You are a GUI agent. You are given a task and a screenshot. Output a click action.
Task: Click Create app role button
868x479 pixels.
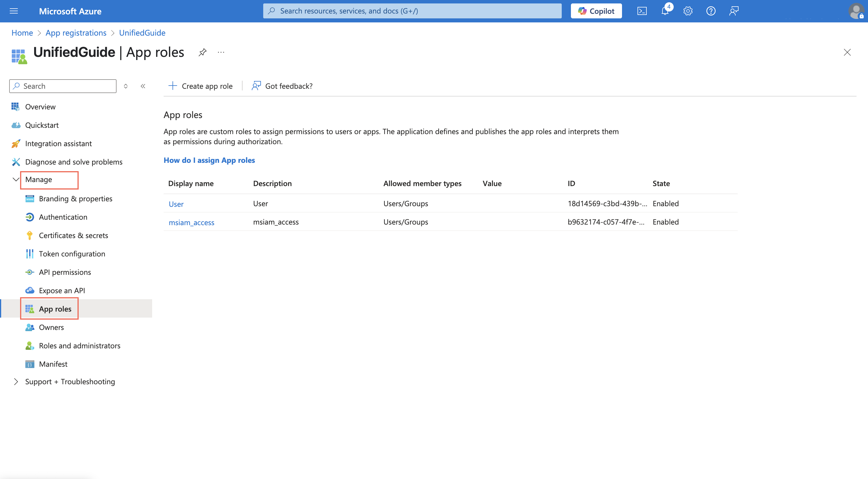pos(200,86)
